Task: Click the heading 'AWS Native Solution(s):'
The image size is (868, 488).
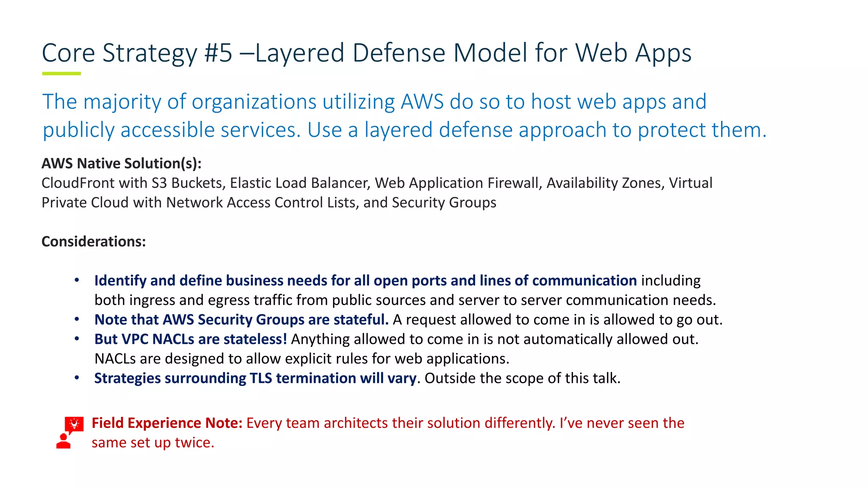Action: (x=122, y=163)
